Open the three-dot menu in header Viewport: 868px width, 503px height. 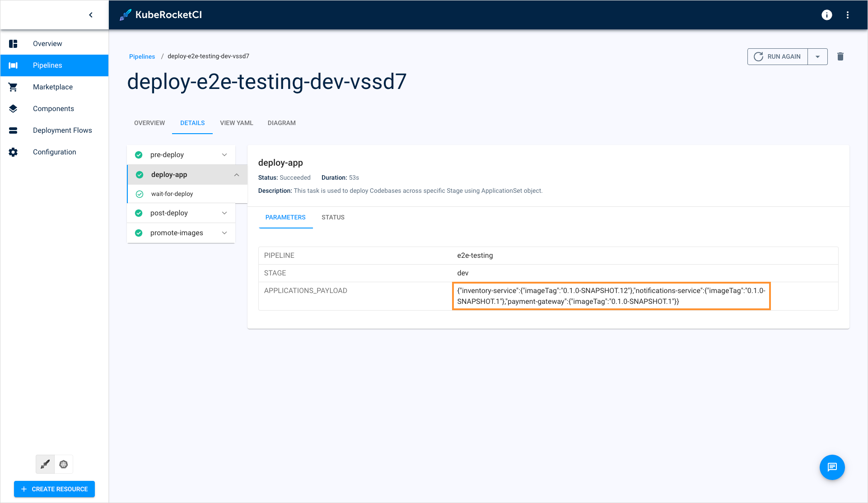(848, 15)
